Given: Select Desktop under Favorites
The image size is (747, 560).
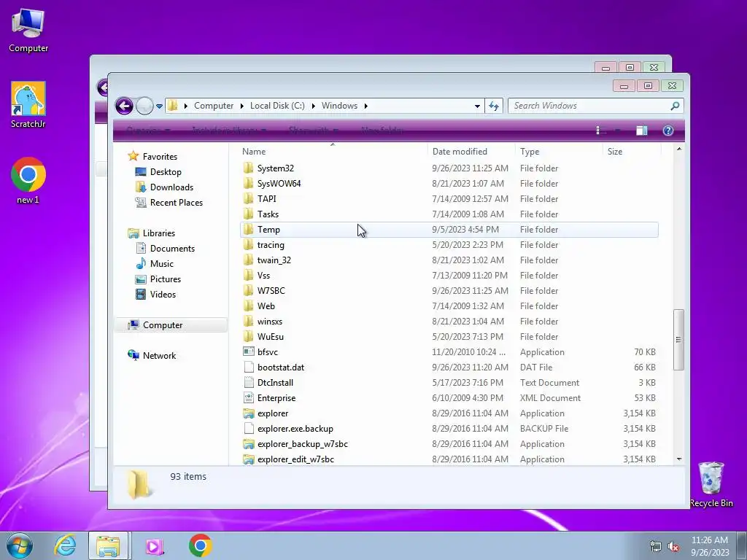Looking at the screenshot, I should coord(166,172).
